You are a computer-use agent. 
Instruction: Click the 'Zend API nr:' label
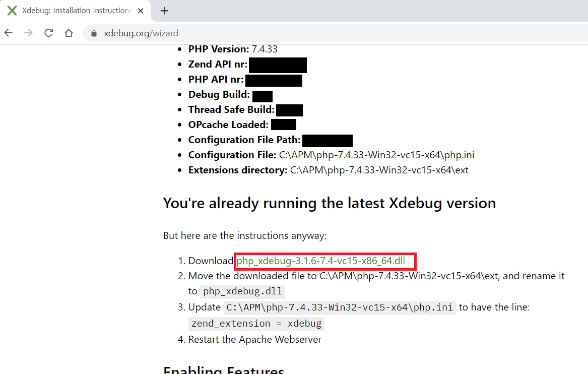[x=218, y=64]
